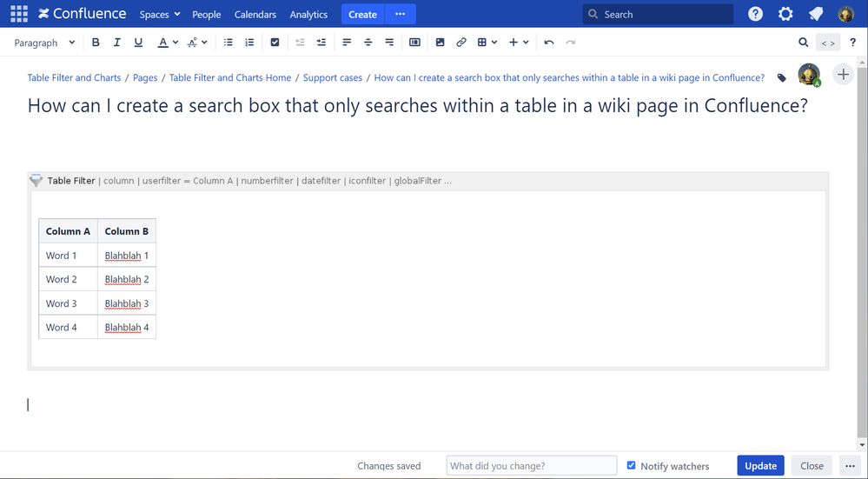Screen dimensions: 868x479
Task: Click the 'Word 3' cell
Action: 68,303
